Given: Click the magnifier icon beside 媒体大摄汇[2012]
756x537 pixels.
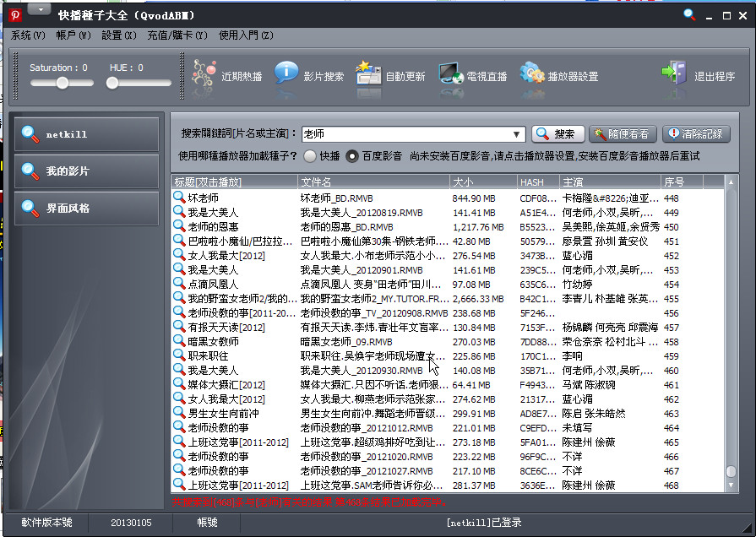Looking at the screenshot, I should point(179,384).
